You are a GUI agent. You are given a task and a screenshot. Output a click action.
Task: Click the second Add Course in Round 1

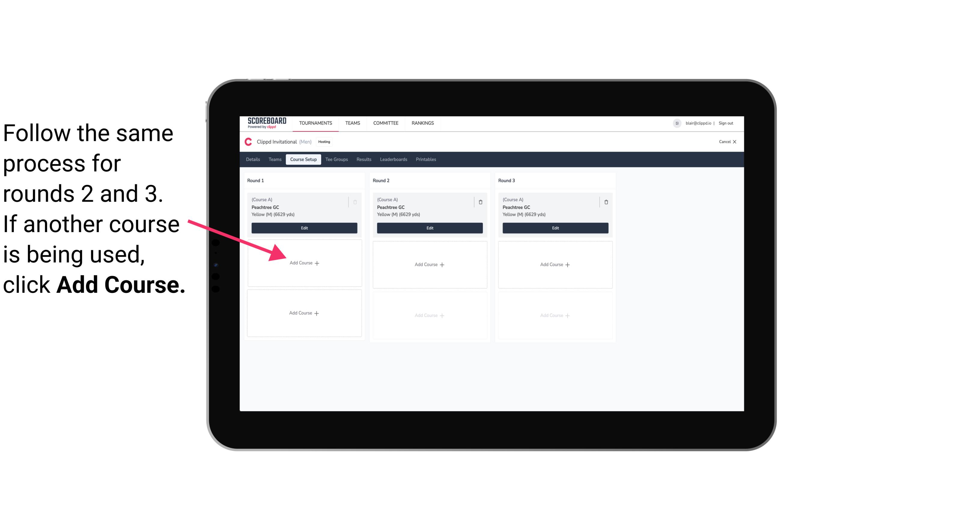click(303, 312)
